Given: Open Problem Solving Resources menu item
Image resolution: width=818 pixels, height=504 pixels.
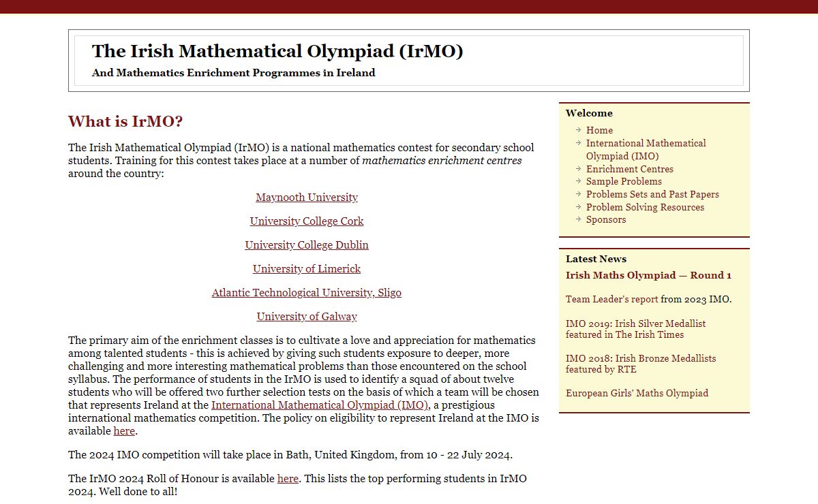Looking at the screenshot, I should pyautogui.click(x=645, y=207).
